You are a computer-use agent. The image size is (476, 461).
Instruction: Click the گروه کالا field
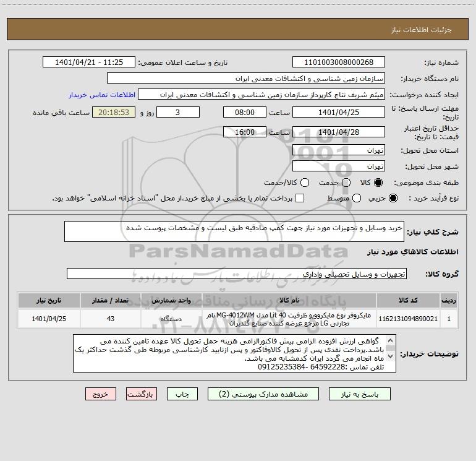[x=237, y=274]
